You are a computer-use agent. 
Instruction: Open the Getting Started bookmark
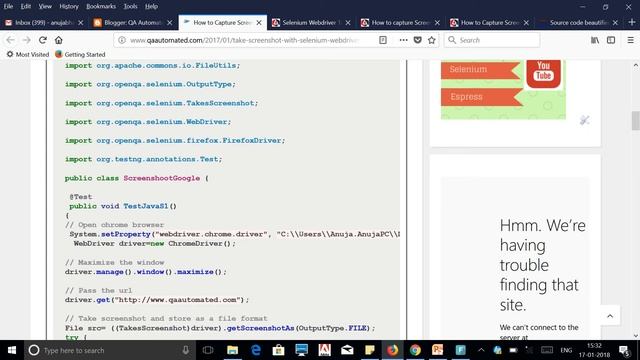point(80,54)
